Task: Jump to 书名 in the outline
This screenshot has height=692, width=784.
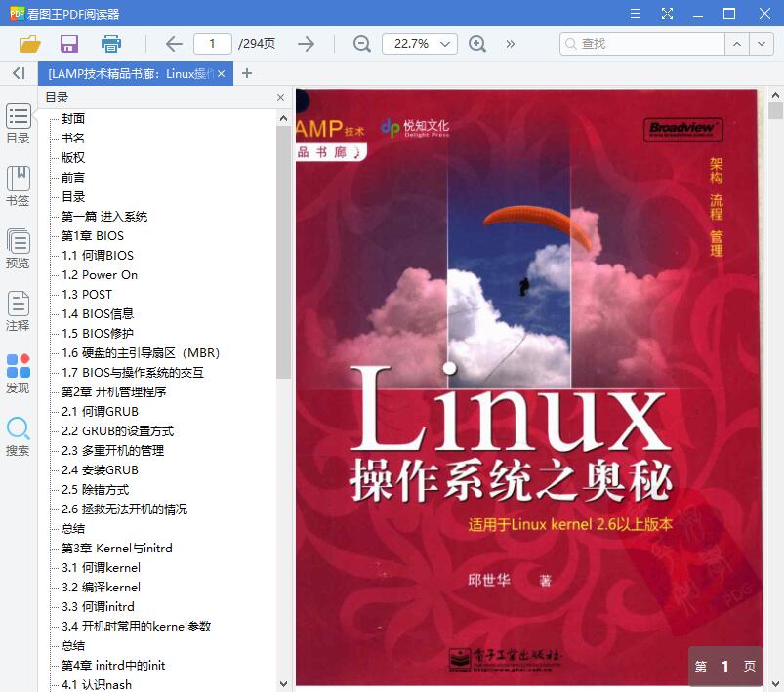Action: (x=73, y=138)
